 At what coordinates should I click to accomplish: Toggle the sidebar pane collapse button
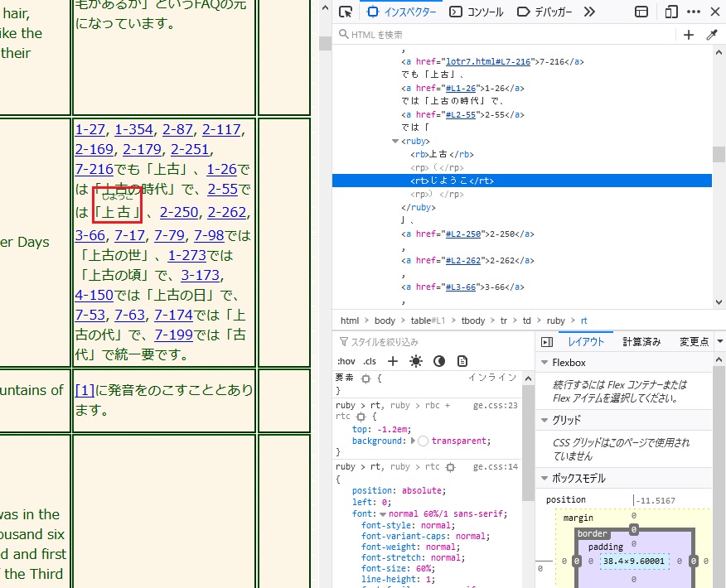click(547, 342)
